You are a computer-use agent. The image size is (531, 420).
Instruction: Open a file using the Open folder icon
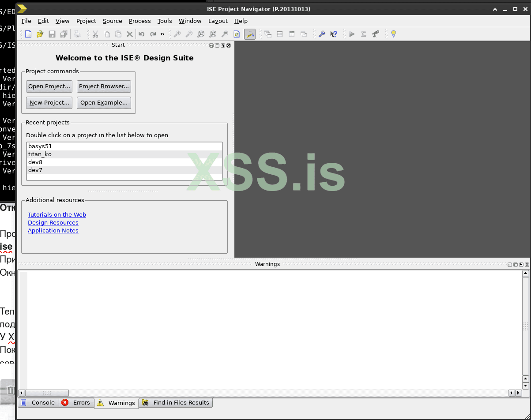(40, 34)
